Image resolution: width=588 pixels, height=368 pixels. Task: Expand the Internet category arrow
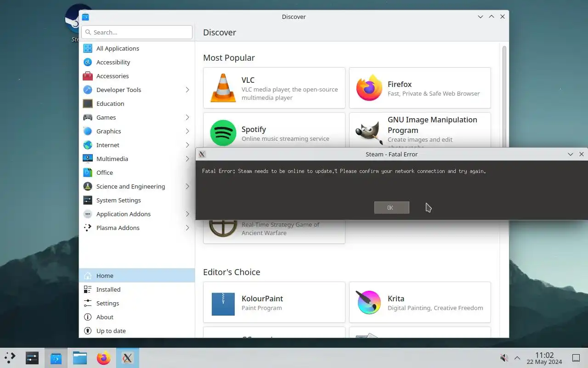tap(187, 145)
